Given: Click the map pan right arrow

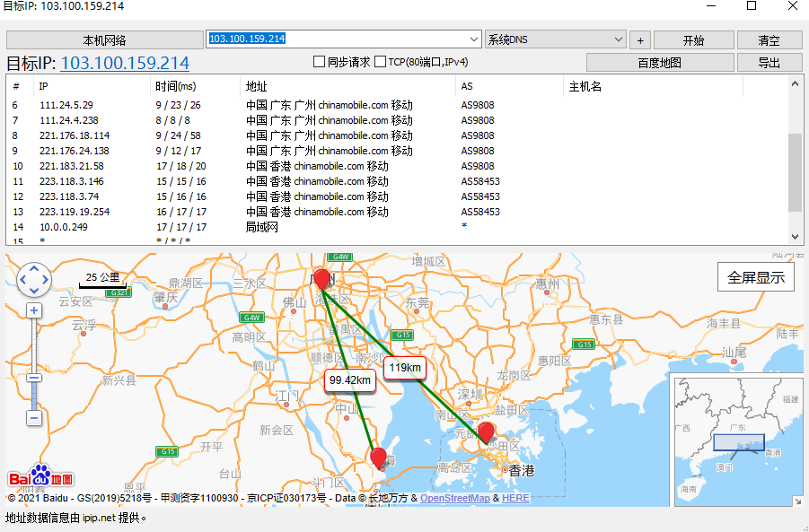Looking at the screenshot, I should click(x=46, y=280).
